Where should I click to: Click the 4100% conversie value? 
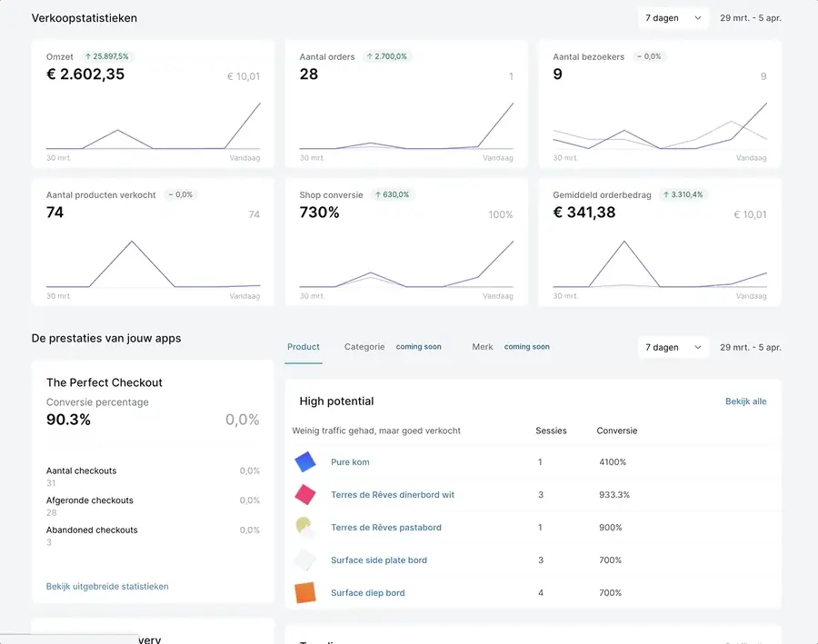coord(613,462)
